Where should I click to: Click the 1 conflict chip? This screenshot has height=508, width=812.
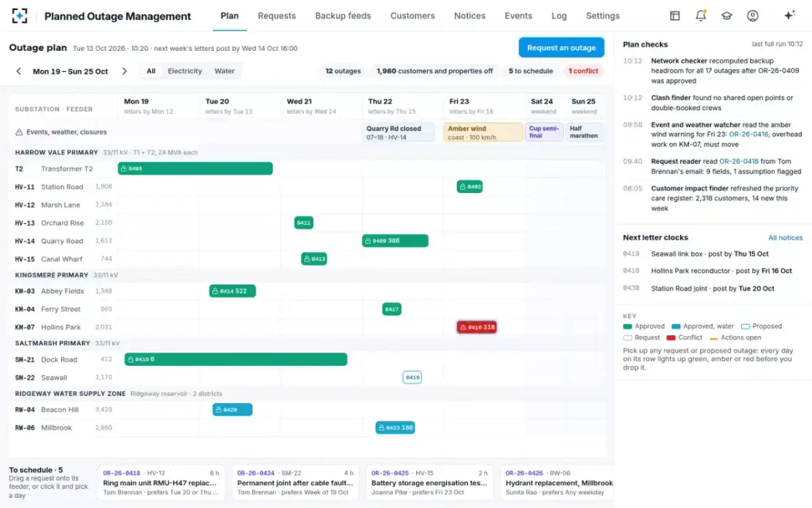(583, 71)
